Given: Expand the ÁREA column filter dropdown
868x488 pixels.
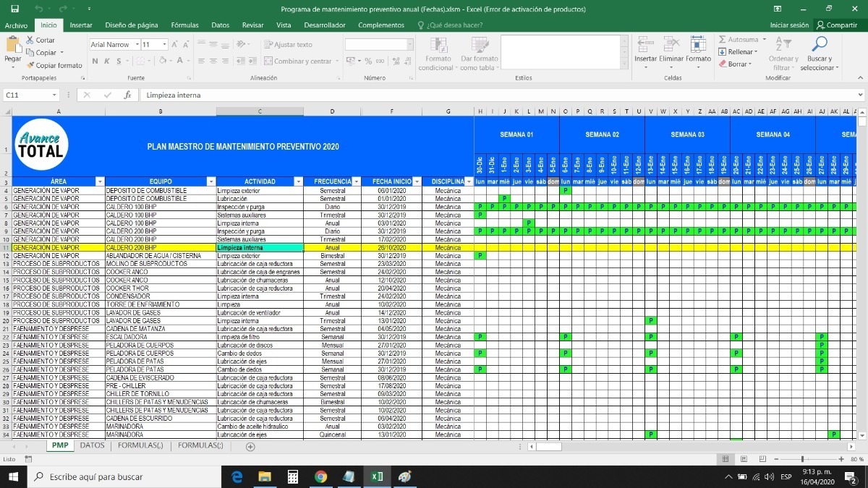Looking at the screenshot, I should pos(100,181).
